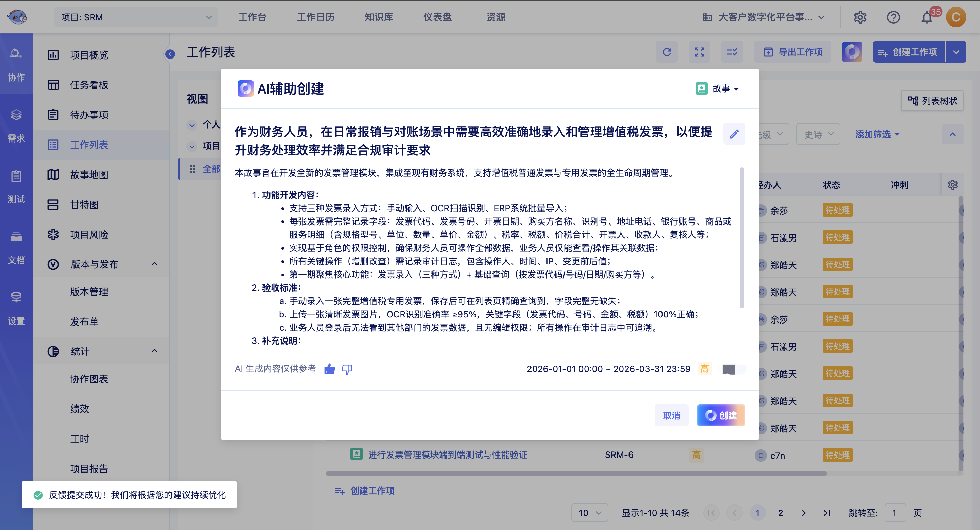Open the 知识库 top menu item

coord(378,17)
